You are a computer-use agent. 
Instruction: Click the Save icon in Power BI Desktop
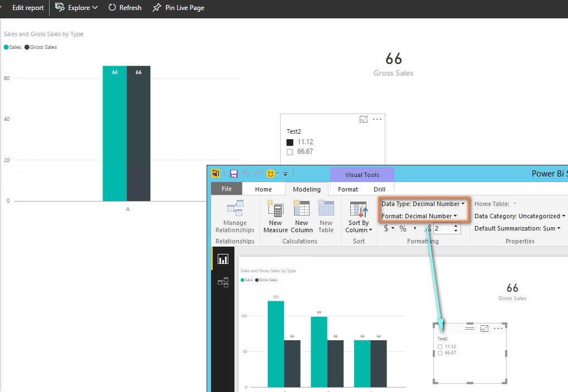point(234,174)
